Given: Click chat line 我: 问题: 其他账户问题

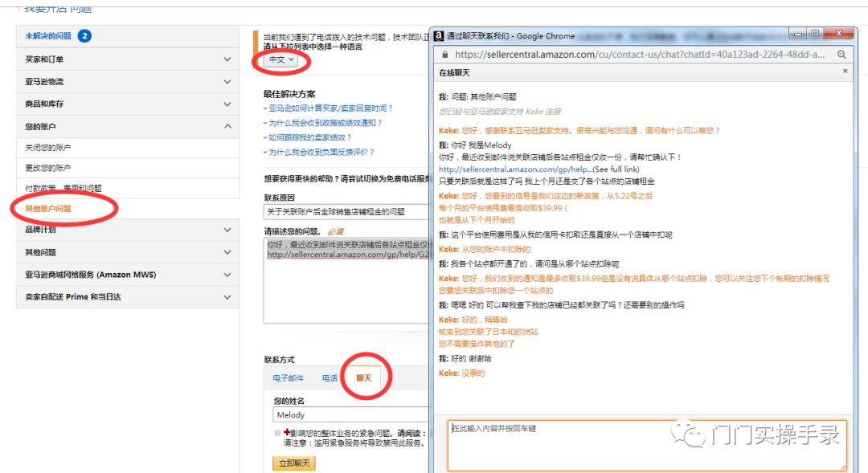Looking at the screenshot, I should click(x=477, y=97).
